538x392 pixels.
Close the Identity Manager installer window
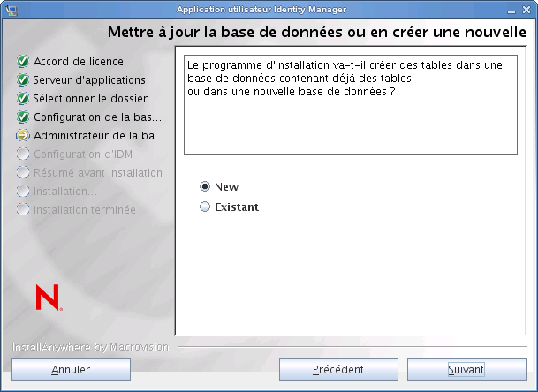(x=527, y=10)
